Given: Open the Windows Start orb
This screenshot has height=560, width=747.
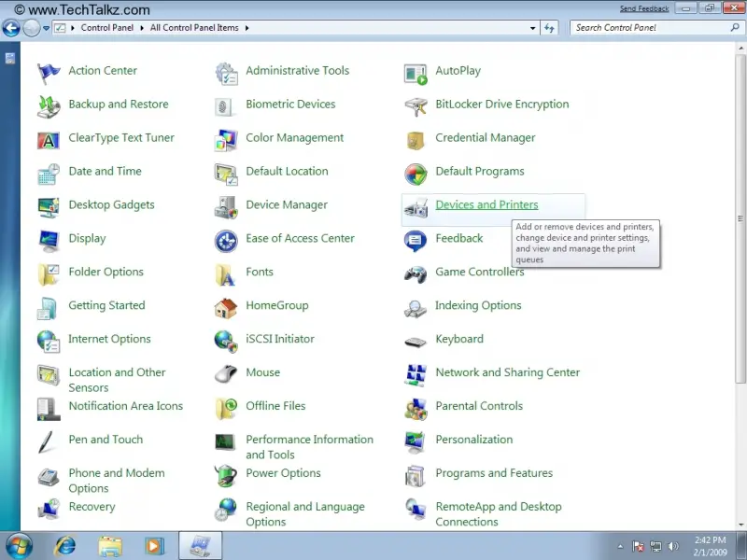Looking at the screenshot, I should pos(19,546).
